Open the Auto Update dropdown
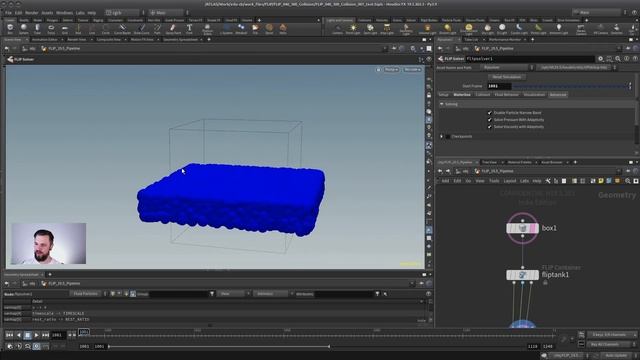The width and height of the screenshot is (640, 360). click(x=618, y=356)
